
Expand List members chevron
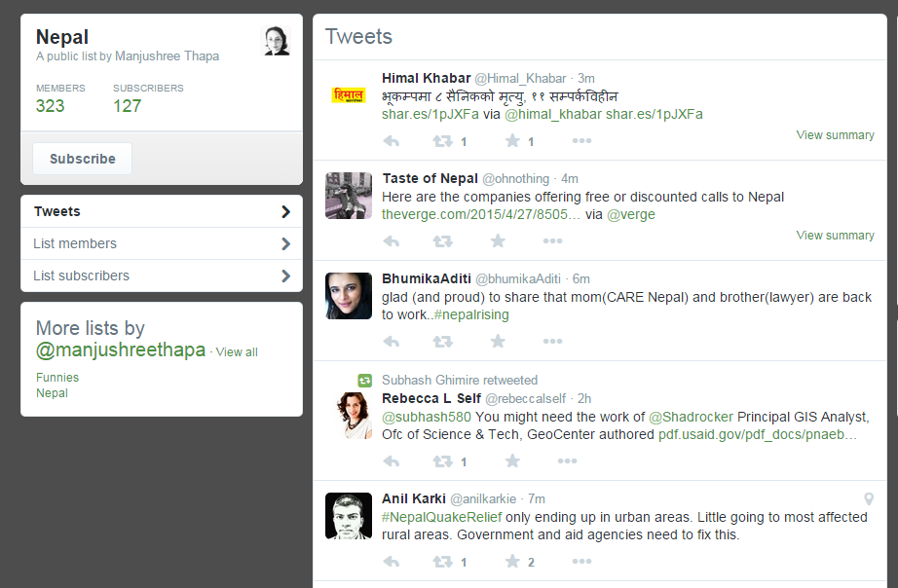[285, 244]
